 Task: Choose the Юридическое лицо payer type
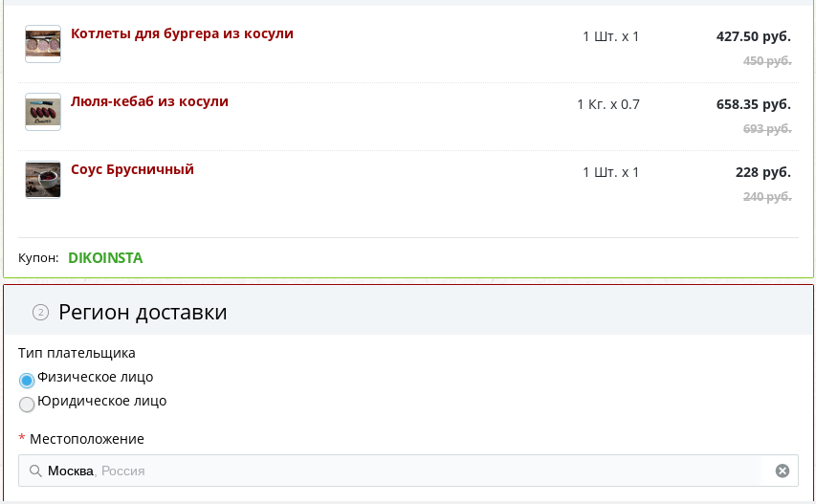[x=27, y=404]
